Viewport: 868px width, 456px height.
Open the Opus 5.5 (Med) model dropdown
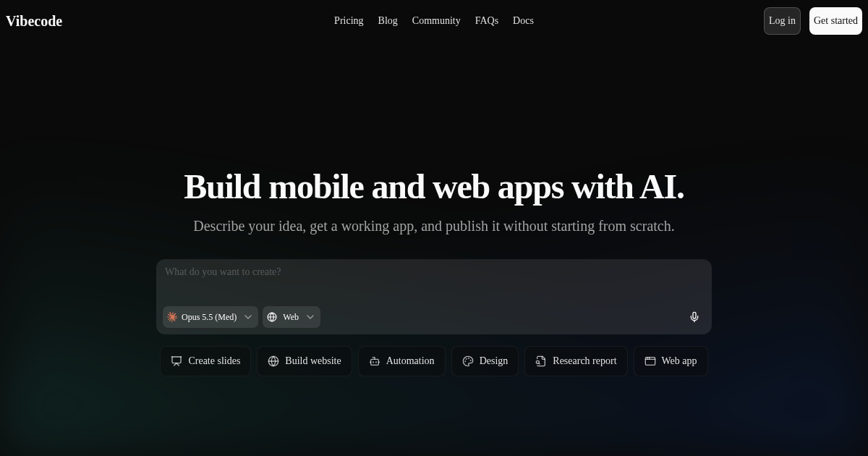click(210, 317)
